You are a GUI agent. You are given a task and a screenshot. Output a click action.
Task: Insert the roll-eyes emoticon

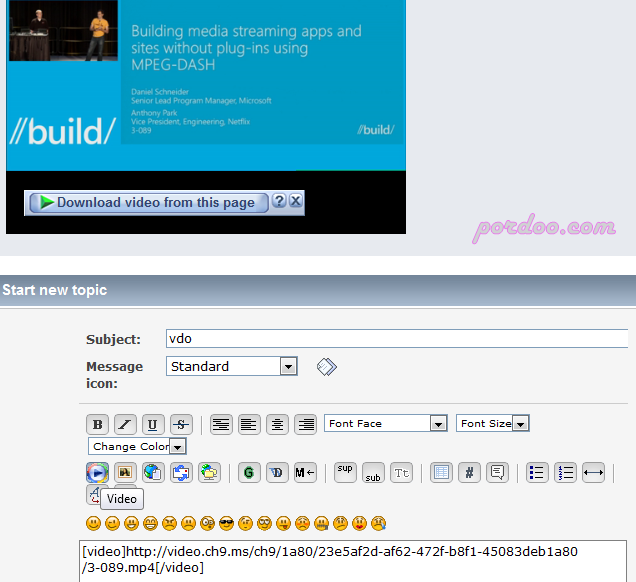tap(264, 523)
